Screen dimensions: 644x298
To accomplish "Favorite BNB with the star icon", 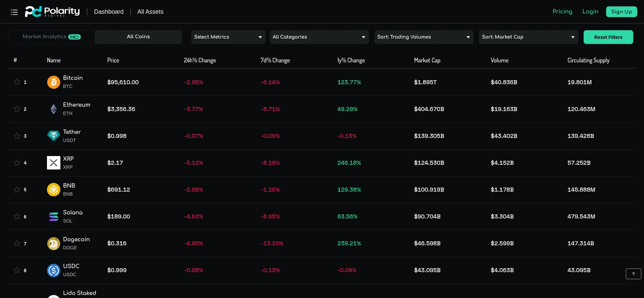I will 17,189.
